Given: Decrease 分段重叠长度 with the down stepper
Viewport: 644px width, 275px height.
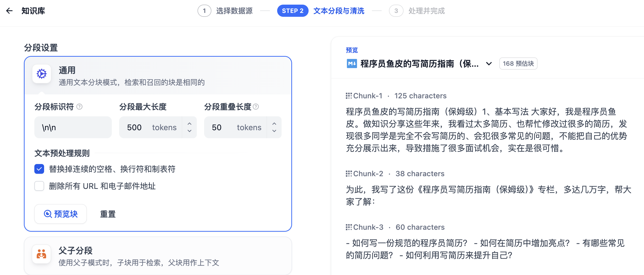Looking at the screenshot, I should coord(274,131).
